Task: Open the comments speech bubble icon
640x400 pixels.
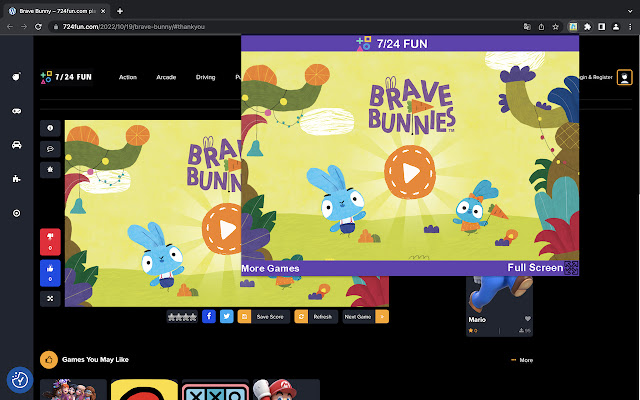Action: [x=51, y=148]
